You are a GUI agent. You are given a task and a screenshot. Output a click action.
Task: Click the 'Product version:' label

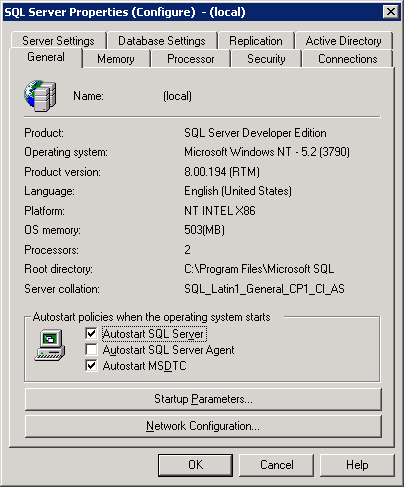(62, 172)
